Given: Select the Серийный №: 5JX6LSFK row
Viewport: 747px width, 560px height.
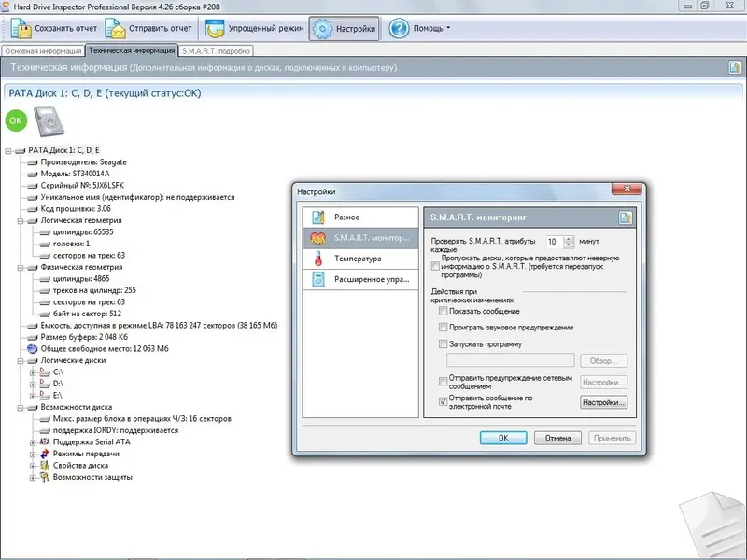Looking at the screenshot, I should (82, 185).
